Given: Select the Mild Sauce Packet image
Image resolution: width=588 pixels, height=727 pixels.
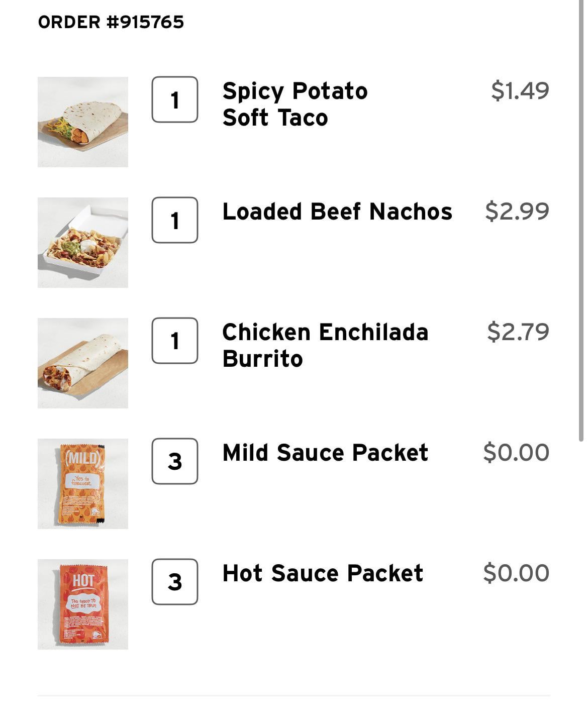Looking at the screenshot, I should click(83, 484).
